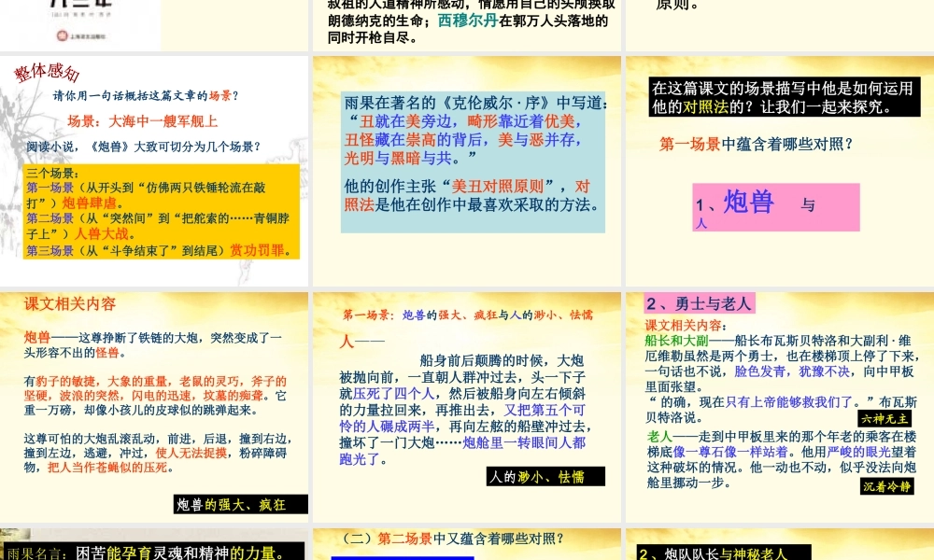
Task: Open the slide asking 第二场景中又蕴含着哪些对照
Action: [467, 544]
